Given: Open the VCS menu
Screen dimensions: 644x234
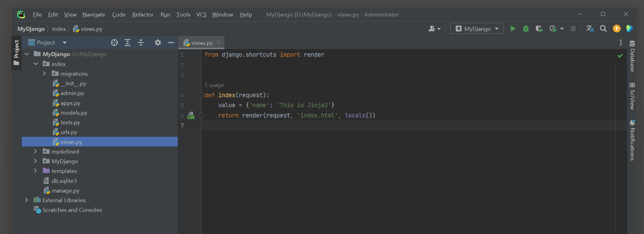Looking at the screenshot, I should [201, 14].
